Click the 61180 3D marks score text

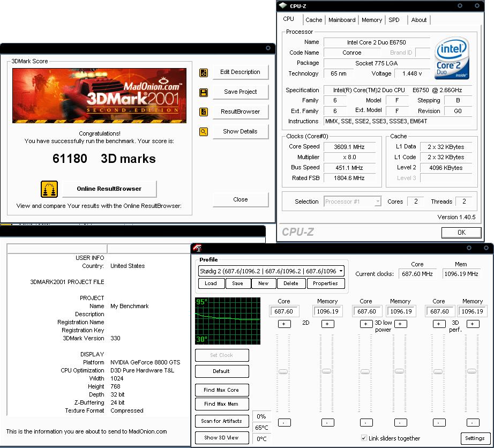click(x=104, y=159)
